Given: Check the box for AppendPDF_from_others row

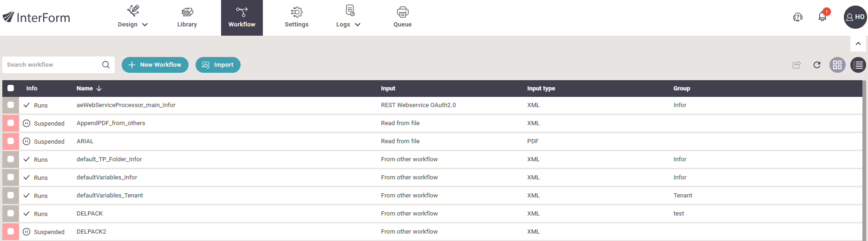Looking at the screenshot, I should click(x=11, y=123).
